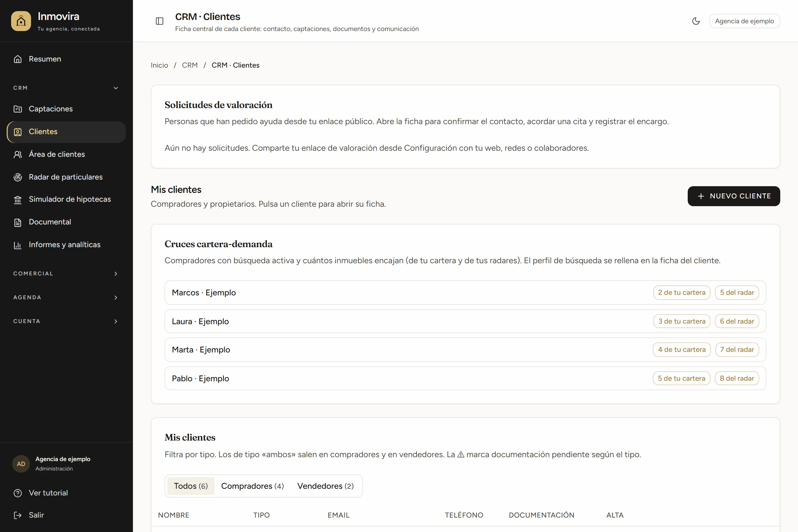Click the AD avatar circle

coord(21,464)
